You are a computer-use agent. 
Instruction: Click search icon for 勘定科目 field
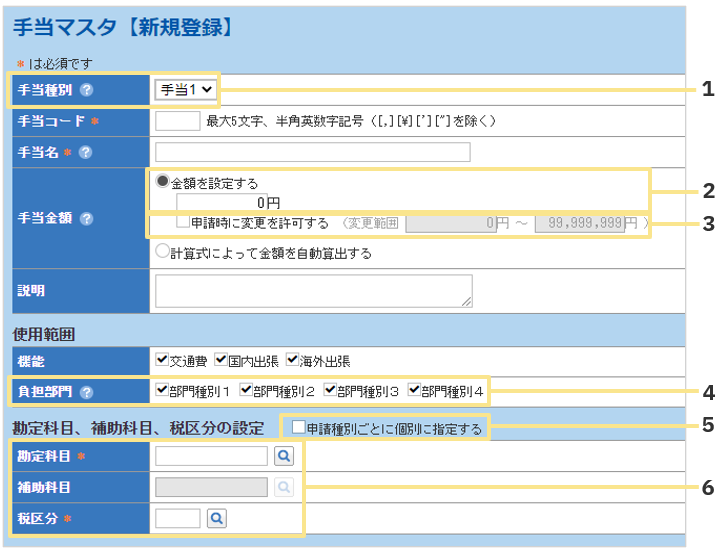point(284,457)
